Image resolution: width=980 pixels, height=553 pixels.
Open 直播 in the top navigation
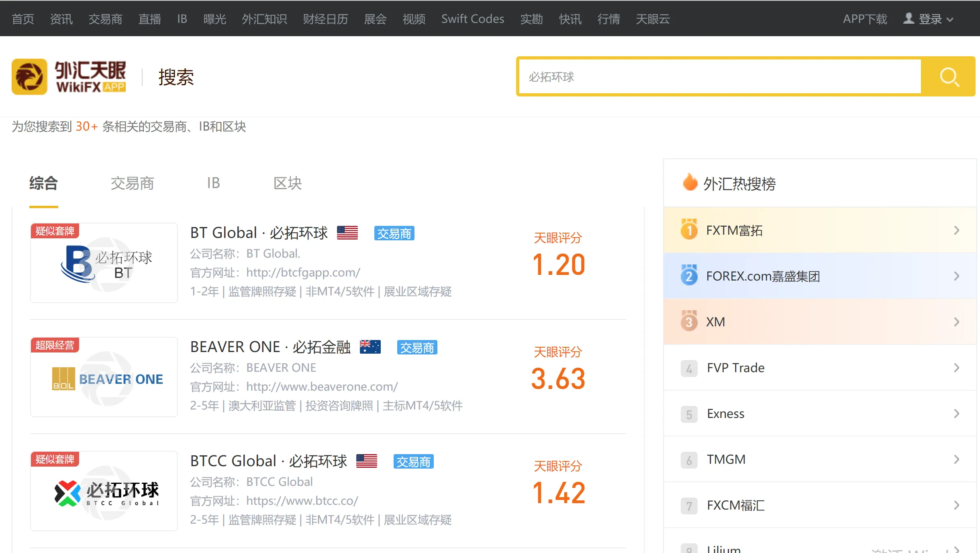150,19
